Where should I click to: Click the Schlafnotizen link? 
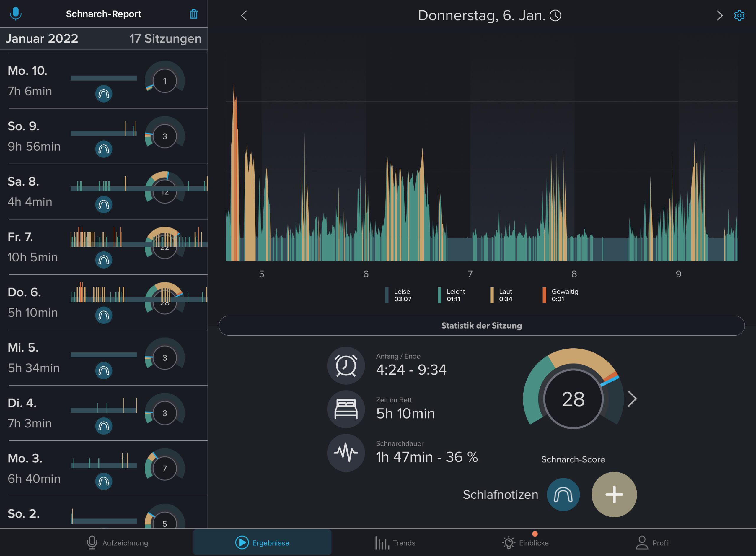pos(500,495)
